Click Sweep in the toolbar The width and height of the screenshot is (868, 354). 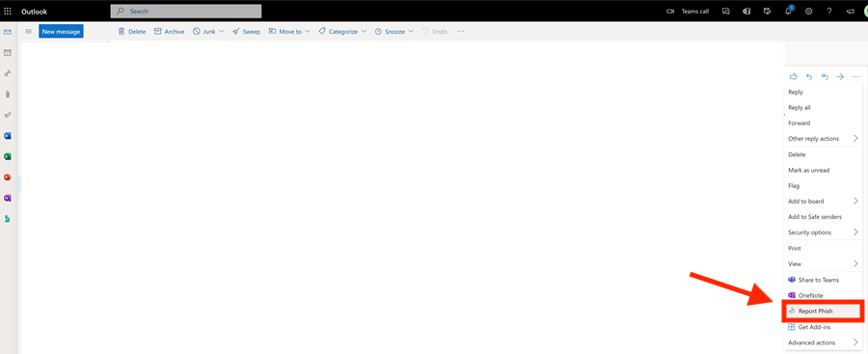[x=246, y=32]
